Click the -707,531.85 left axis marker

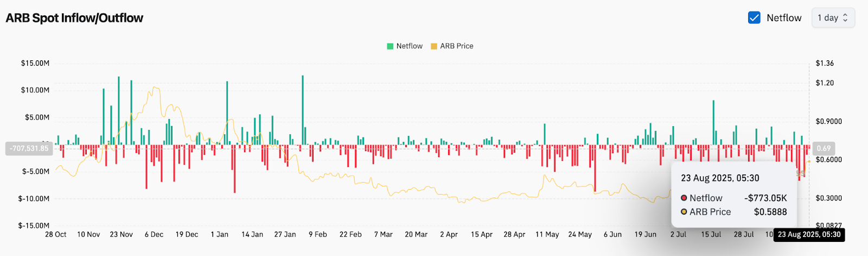tap(29, 148)
